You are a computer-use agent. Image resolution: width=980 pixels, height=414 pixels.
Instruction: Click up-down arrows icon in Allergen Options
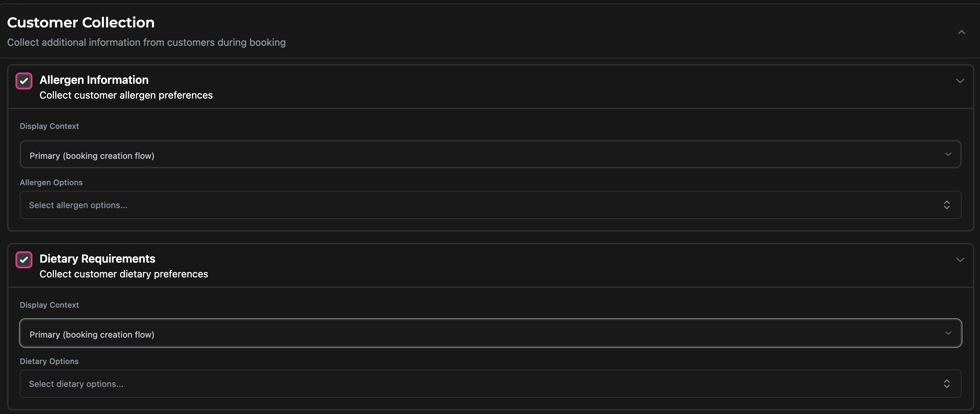(947, 205)
